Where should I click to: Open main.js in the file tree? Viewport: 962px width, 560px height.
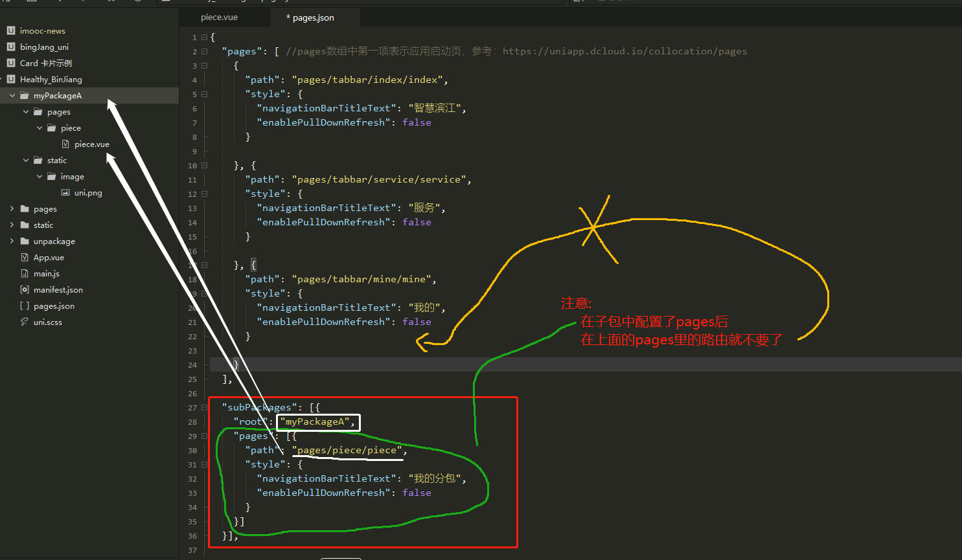coord(46,274)
